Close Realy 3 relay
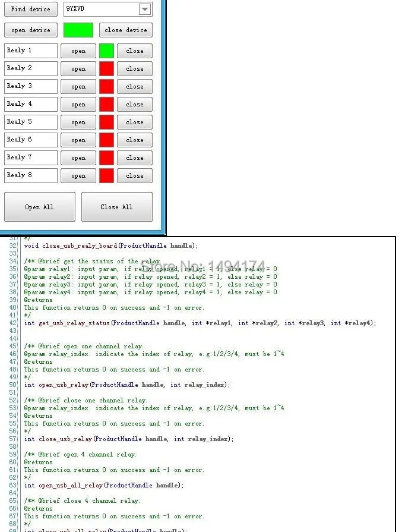 [x=135, y=87]
